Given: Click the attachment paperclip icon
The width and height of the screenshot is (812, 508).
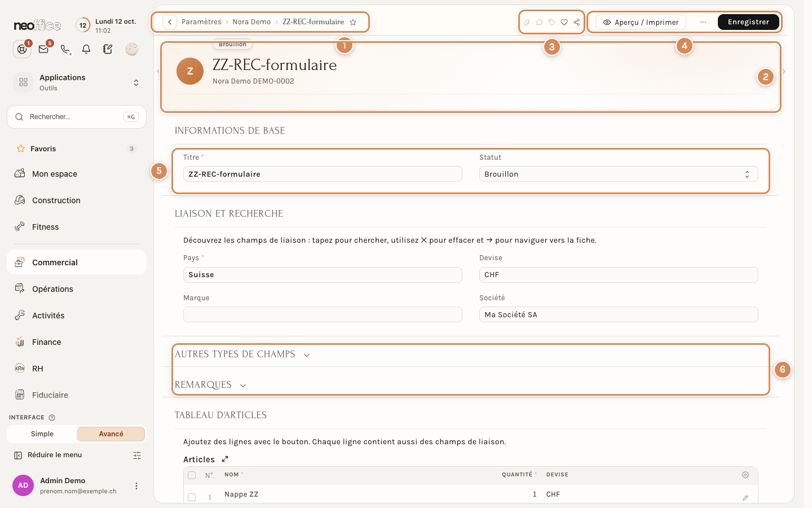Looking at the screenshot, I should click(x=527, y=23).
